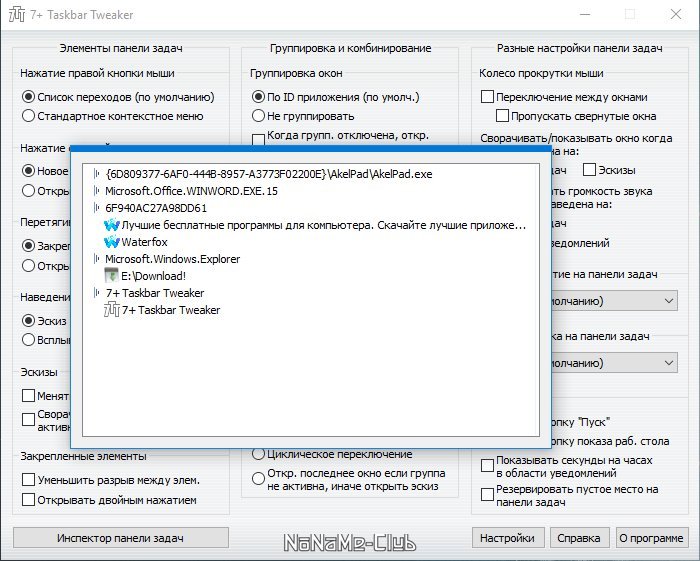Enable Показывать секунды на часах
Viewport: 700px width, 561px height.
coord(487,466)
